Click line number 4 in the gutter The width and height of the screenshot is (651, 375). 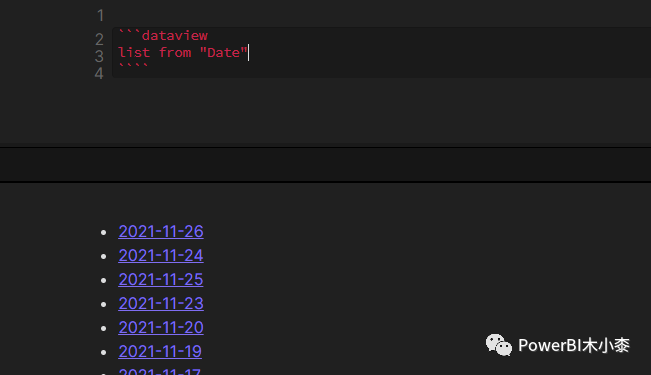point(99,74)
